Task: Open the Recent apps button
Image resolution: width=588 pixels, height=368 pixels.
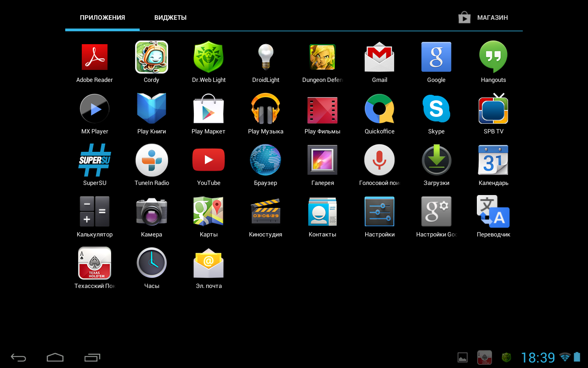Action: point(92,357)
